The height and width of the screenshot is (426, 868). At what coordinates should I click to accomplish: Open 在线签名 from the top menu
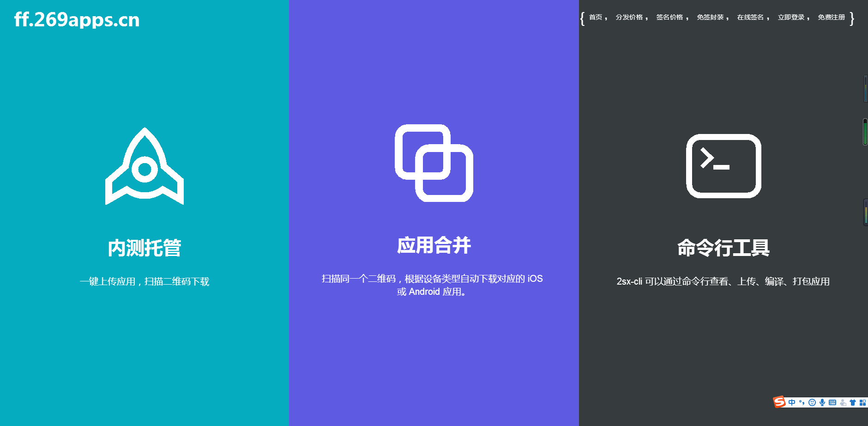click(750, 18)
